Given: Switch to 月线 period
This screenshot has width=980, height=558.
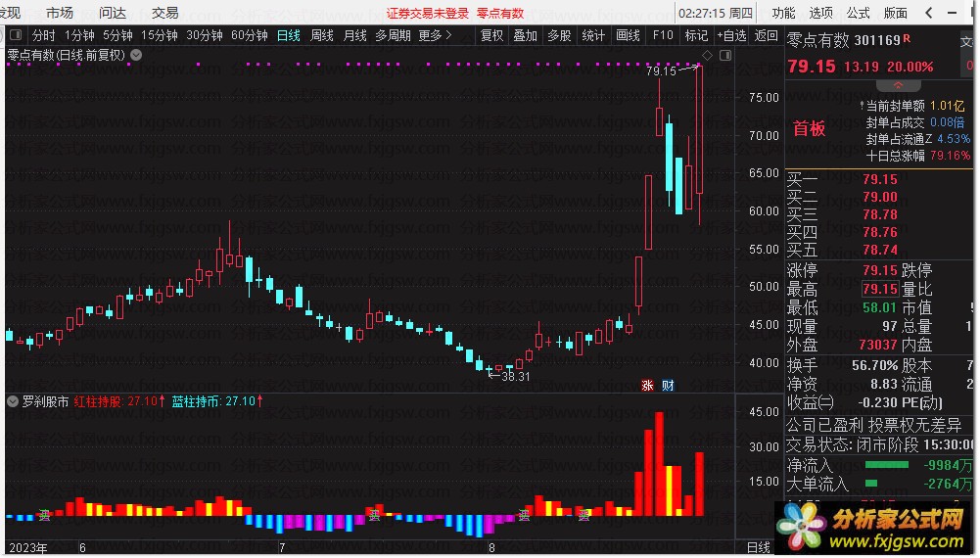Looking at the screenshot, I should click(x=355, y=35).
